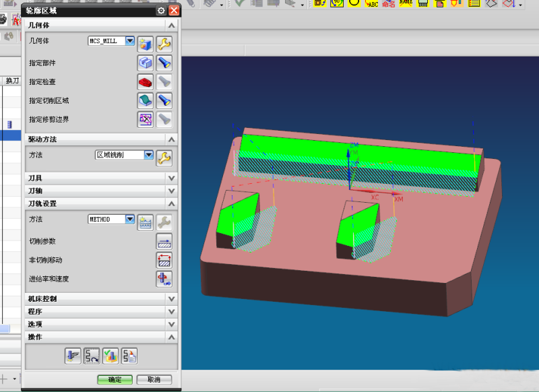Expand the 机床控制 section
Image resolution: width=539 pixels, height=392 pixels.
coord(171,299)
